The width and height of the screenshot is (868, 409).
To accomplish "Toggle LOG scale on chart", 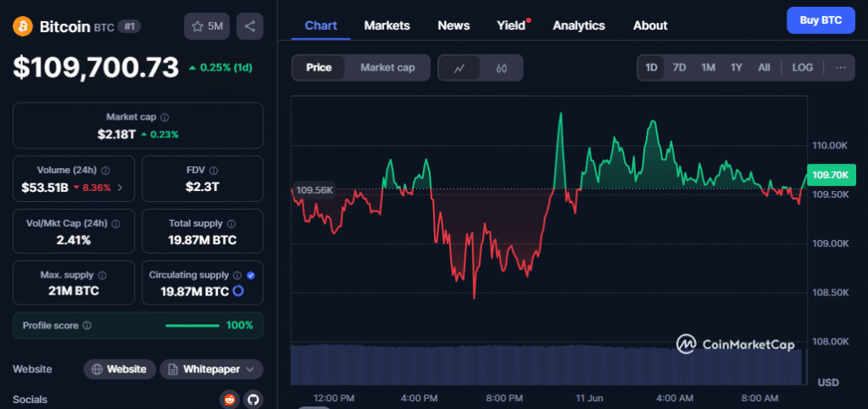I will pyautogui.click(x=802, y=68).
